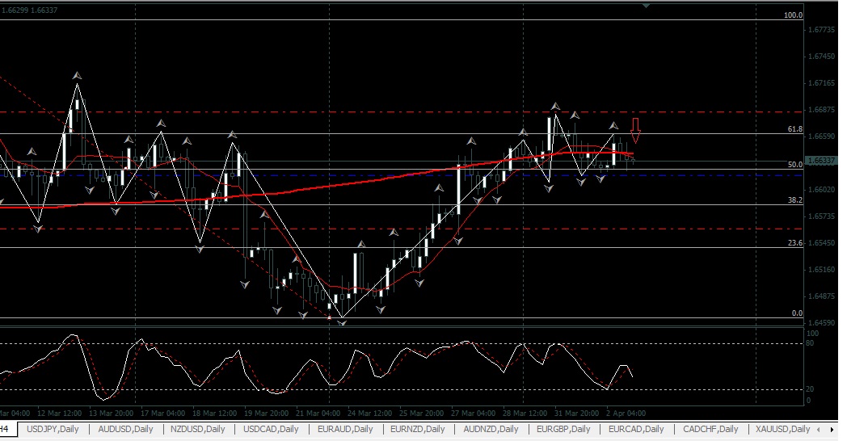Switch to the CADCHF,Daily tab
The width and height of the screenshot is (868, 441).
click(x=710, y=429)
